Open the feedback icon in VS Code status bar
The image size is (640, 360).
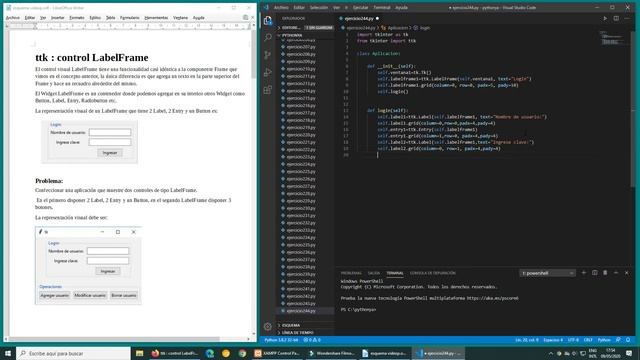pyautogui.click(x=619, y=340)
